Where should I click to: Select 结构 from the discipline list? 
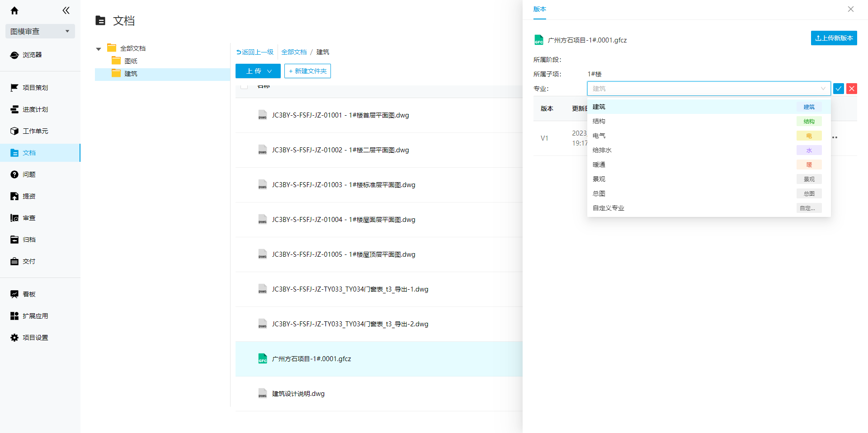click(709, 121)
